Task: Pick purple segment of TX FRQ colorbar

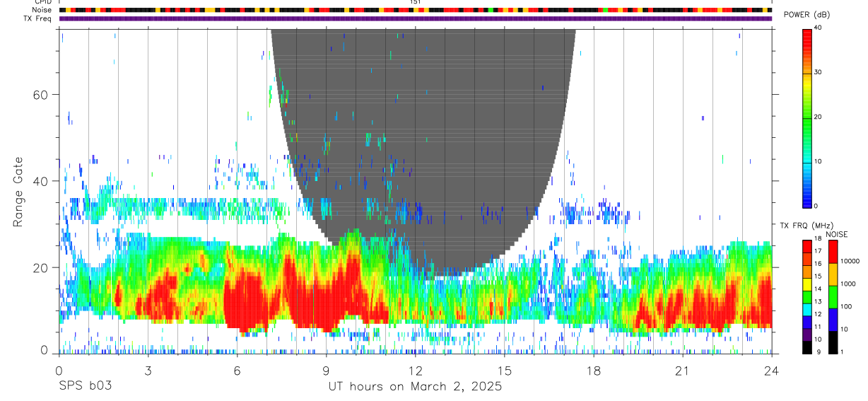Action: pyautogui.click(x=807, y=334)
